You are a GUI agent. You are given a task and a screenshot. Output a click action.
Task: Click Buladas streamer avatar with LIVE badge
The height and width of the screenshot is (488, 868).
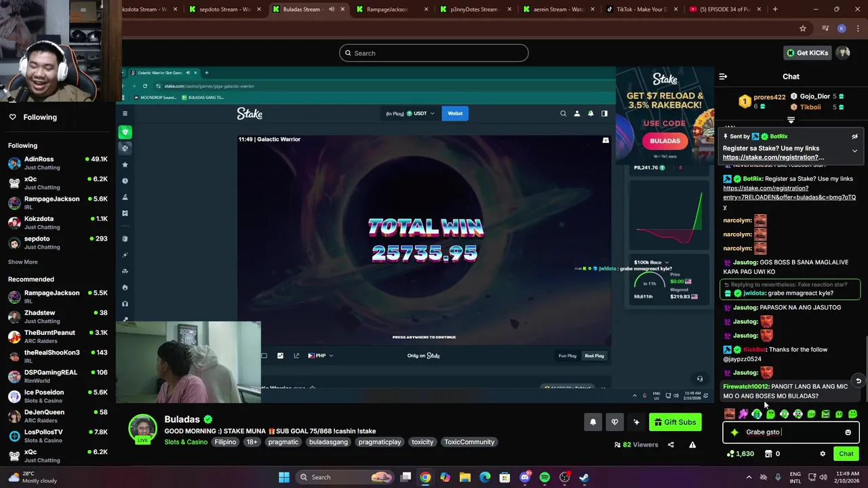pyautogui.click(x=143, y=429)
